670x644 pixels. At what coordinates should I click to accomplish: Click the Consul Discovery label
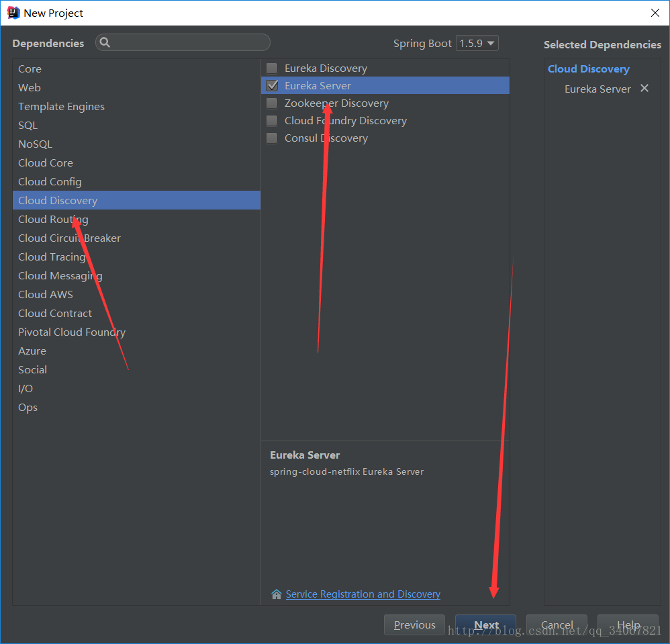326,138
